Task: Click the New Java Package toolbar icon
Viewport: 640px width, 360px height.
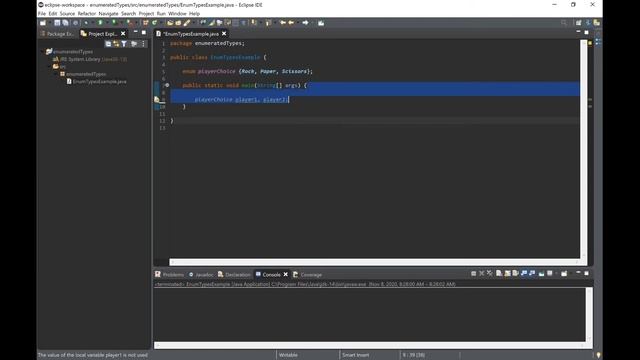Action: pos(145,23)
